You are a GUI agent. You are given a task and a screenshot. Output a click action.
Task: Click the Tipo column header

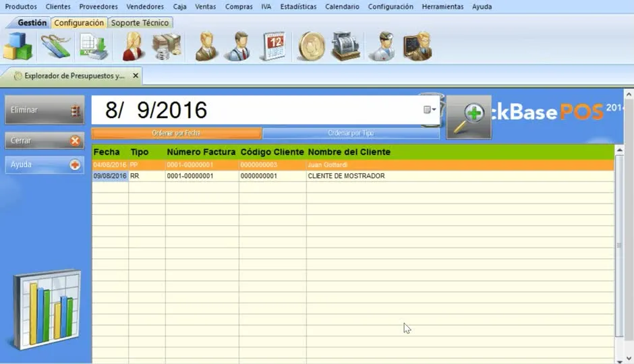[140, 152]
